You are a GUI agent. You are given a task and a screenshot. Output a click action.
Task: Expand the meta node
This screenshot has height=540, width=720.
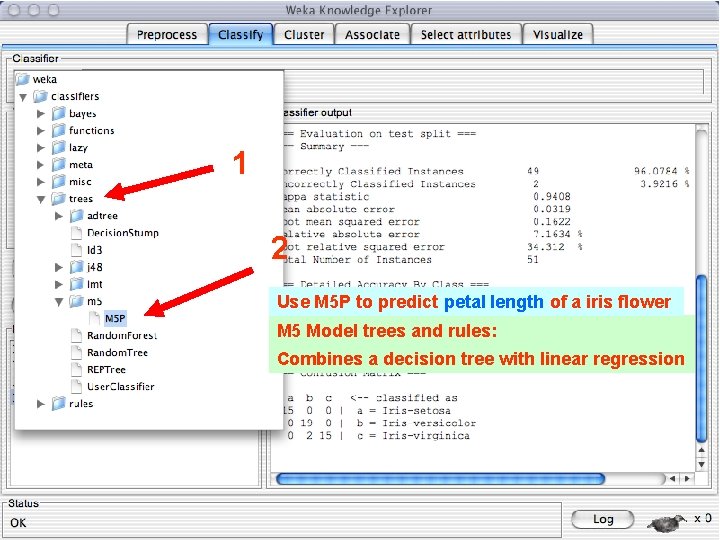pyautogui.click(x=41, y=164)
